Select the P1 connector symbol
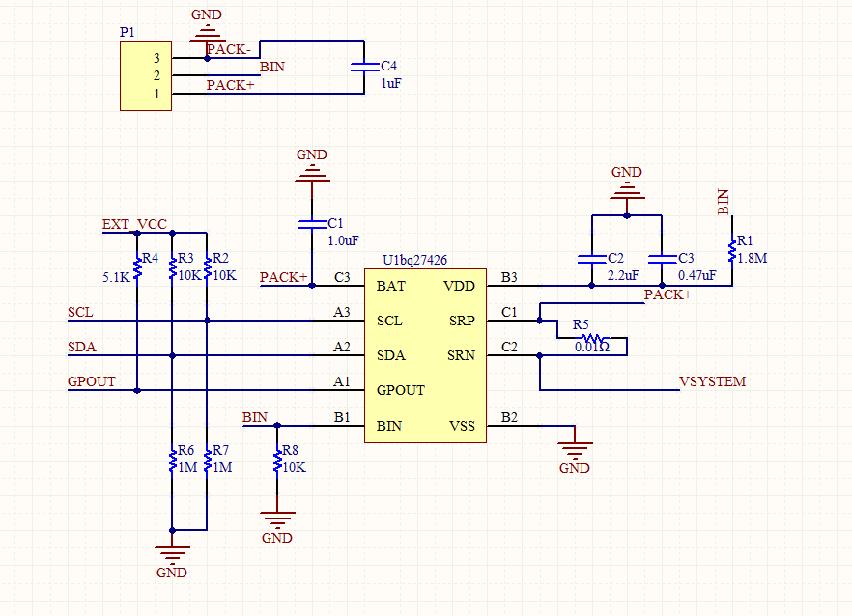The width and height of the screenshot is (852, 616). pyautogui.click(x=146, y=76)
